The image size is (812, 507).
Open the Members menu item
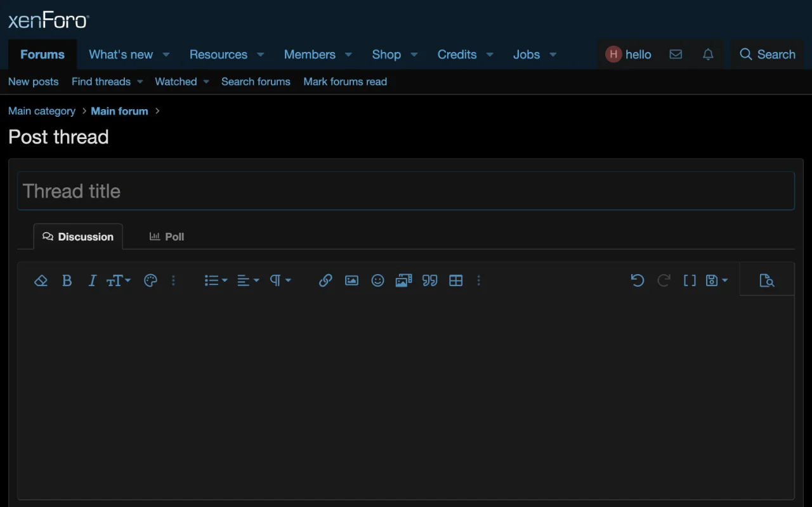pyautogui.click(x=310, y=55)
